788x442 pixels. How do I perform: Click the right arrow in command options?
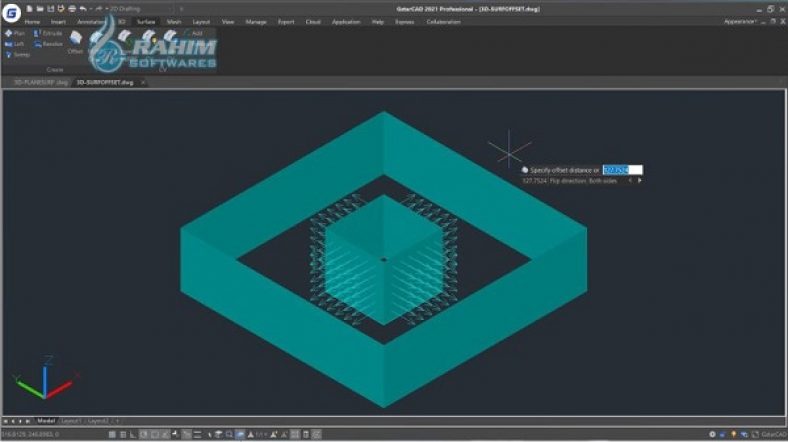coord(640,180)
